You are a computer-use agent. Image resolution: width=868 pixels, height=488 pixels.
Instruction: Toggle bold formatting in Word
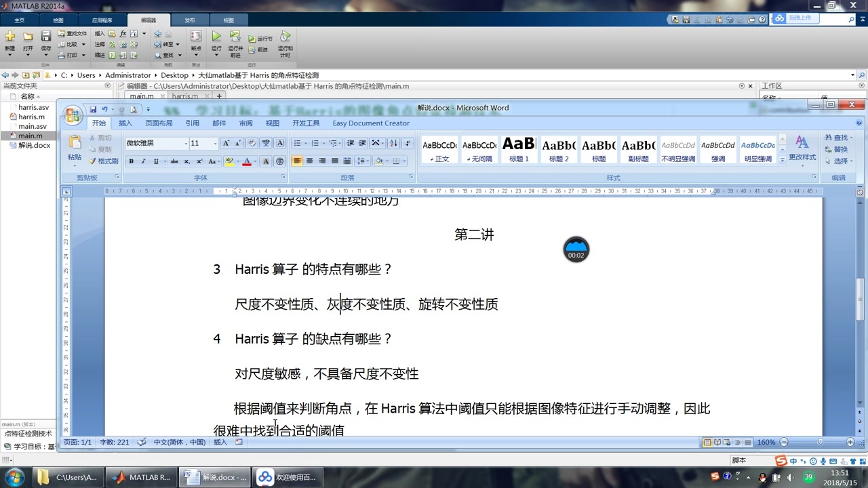tap(131, 161)
